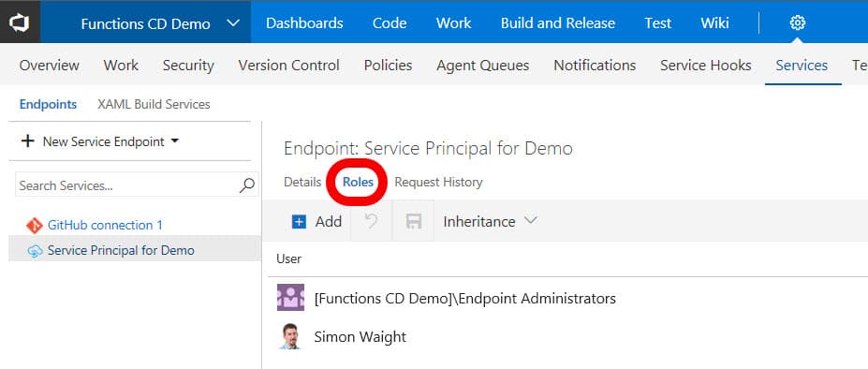The width and height of the screenshot is (868, 369).
Task: Switch to the Overview settings tab
Action: click(50, 66)
